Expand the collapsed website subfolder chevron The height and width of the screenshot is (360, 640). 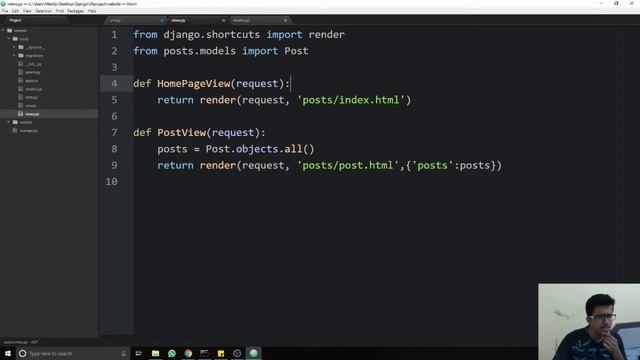click(x=9, y=122)
